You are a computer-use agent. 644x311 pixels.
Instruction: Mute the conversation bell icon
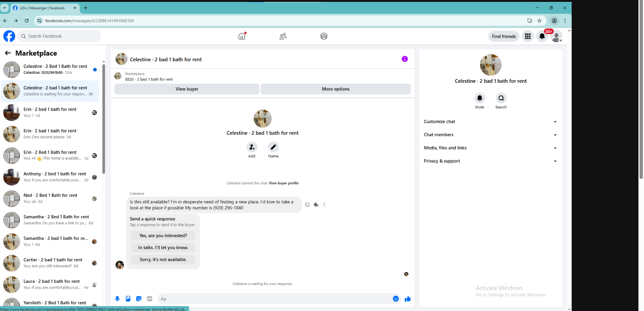pyautogui.click(x=480, y=98)
